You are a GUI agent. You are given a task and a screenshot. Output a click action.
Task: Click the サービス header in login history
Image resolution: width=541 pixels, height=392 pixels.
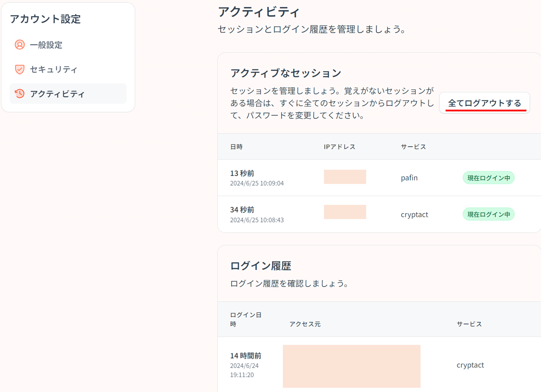point(469,324)
